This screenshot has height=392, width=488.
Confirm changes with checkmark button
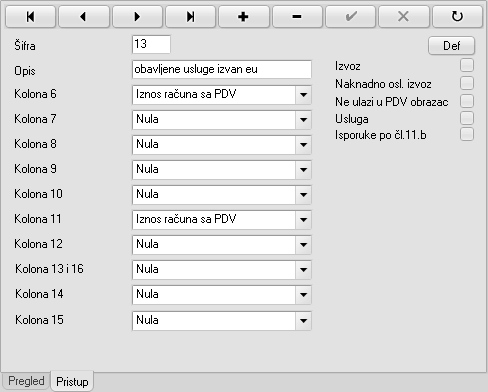point(351,16)
